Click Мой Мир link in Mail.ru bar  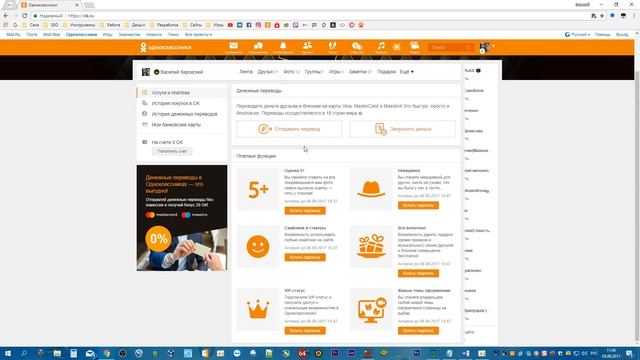tap(51, 35)
